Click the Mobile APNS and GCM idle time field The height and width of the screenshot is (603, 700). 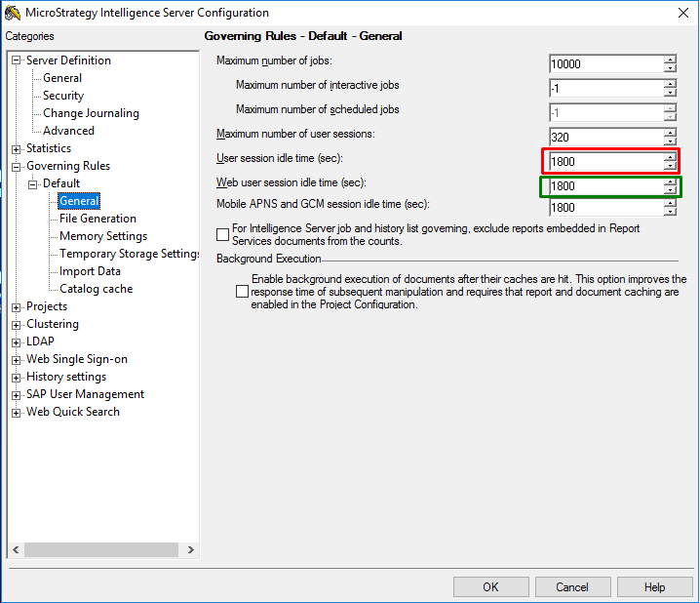coord(606,208)
